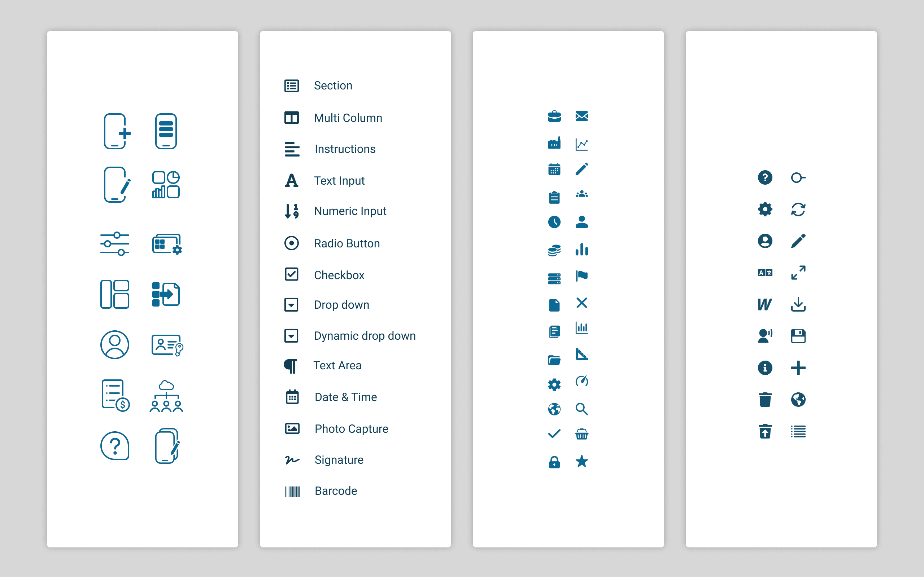
Task: Click the floppy disk save icon
Action: [798, 336]
